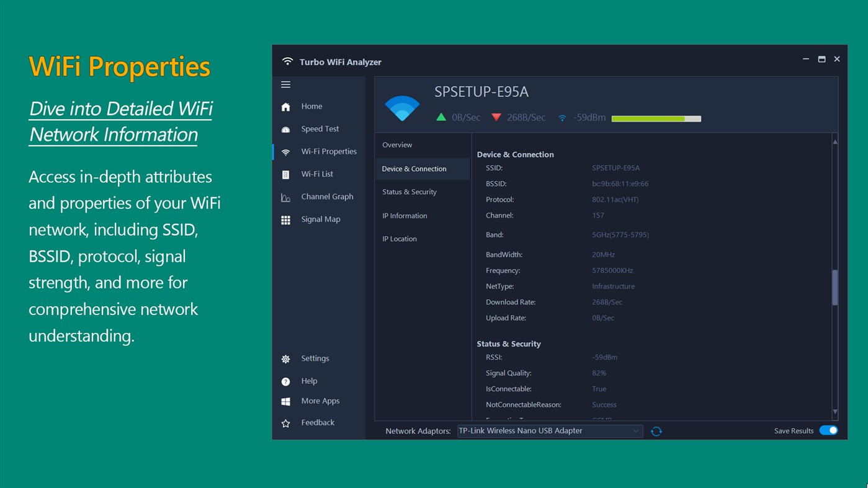
Task: Click the signal strength WiFi icon
Action: (x=562, y=117)
